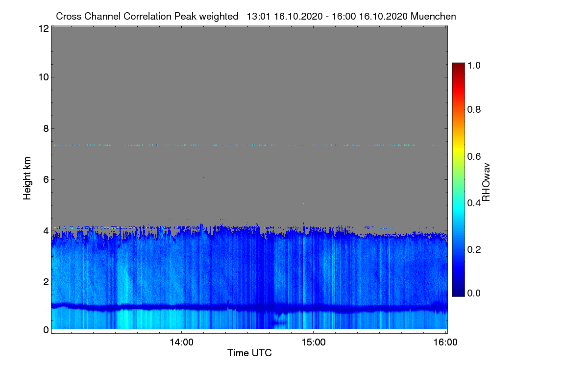Screen dimensions: 588x392
Task: Click the 'Time UTC' axis label
Action: tap(249, 353)
